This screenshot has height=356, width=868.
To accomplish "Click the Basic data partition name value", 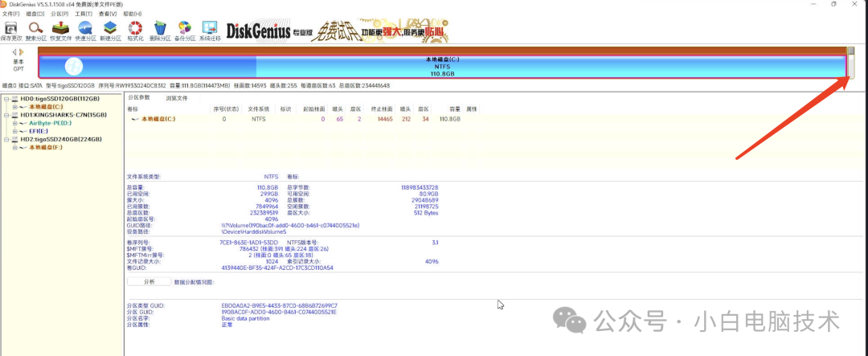I will pos(245,318).
